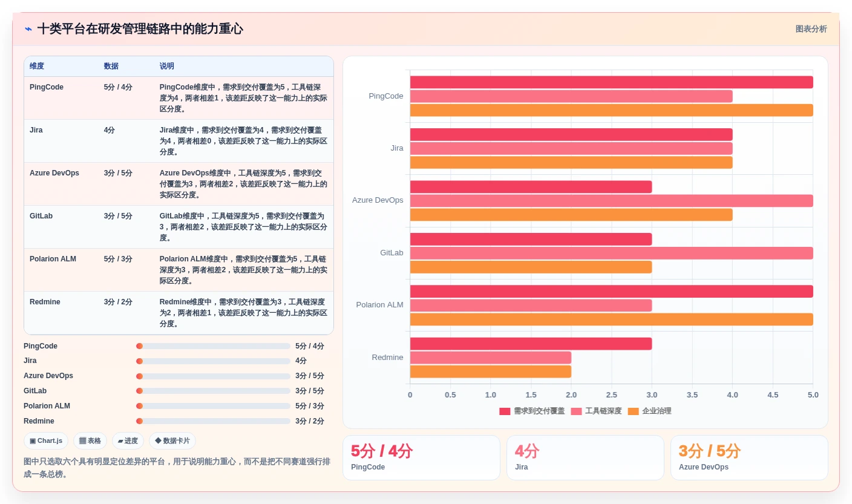The height and width of the screenshot is (504, 852).
Task: Click the Polarion ALM axis label in chart
Action: 379,305
